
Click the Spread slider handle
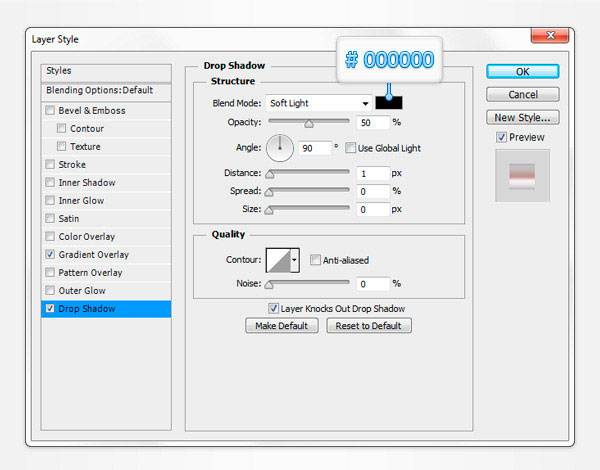(269, 192)
